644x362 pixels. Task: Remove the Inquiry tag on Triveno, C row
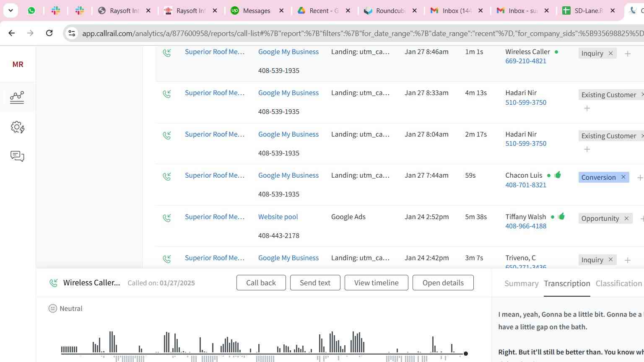point(610,260)
